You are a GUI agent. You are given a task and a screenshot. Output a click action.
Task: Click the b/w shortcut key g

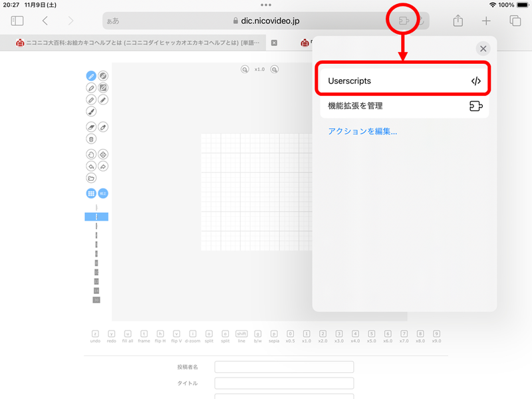point(258,336)
